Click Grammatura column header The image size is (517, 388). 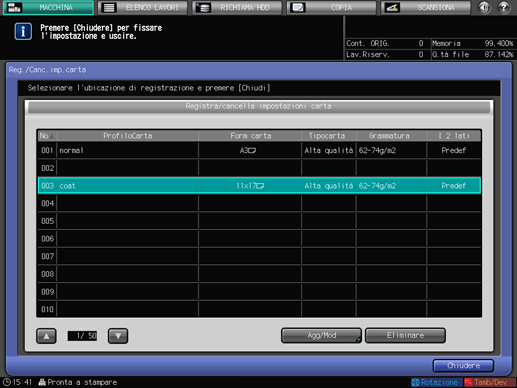pos(392,136)
